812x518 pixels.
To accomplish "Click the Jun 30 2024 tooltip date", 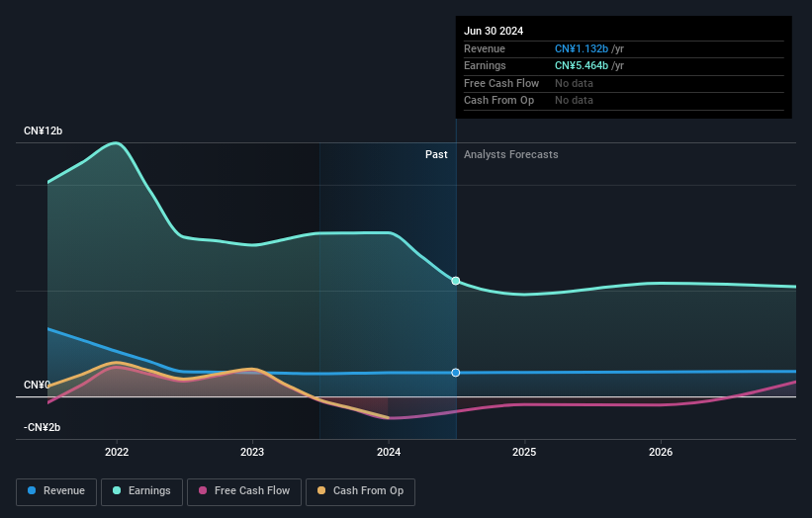I will 494,31.
